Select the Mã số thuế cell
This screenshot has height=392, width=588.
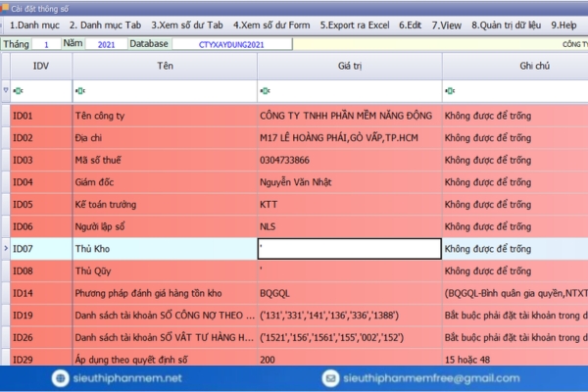(165, 160)
